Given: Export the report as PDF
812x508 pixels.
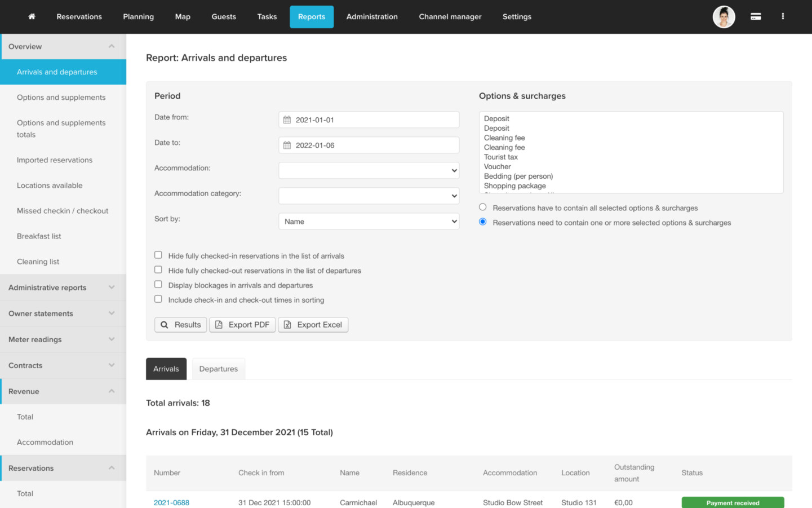Looking at the screenshot, I should point(242,325).
